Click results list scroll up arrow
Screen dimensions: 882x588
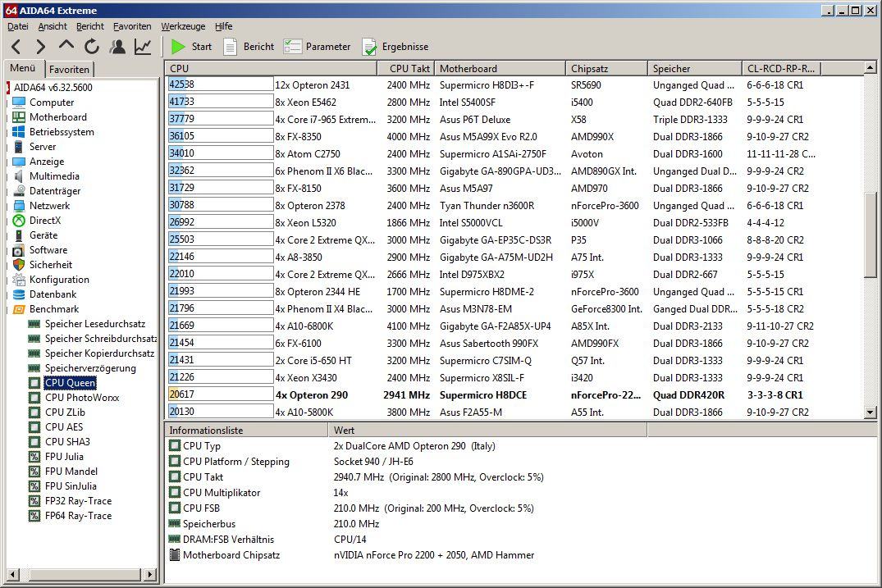click(871, 67)
